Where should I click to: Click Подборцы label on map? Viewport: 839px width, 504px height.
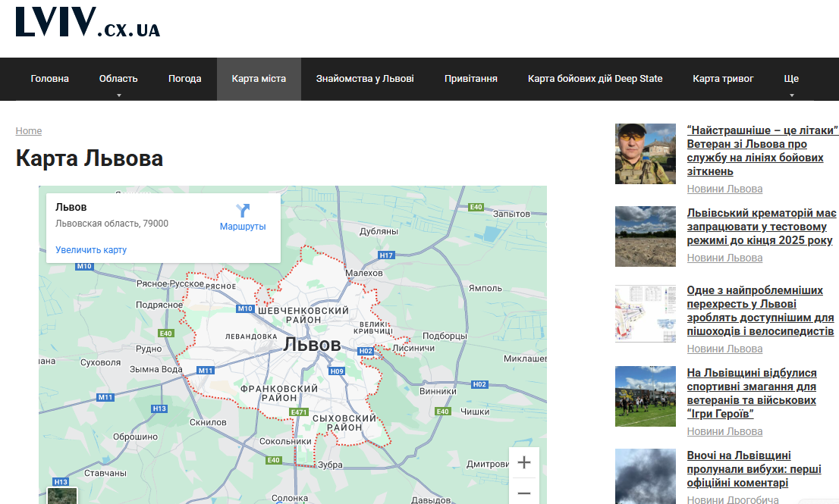point(445,337)
